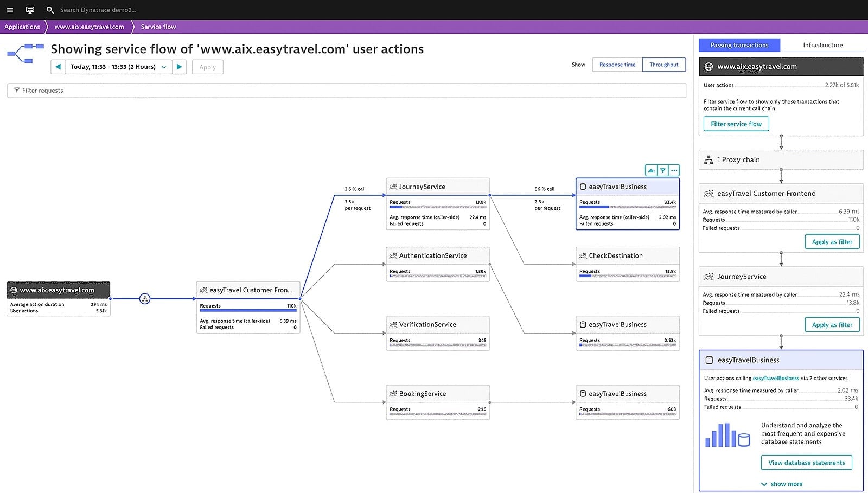
Task: Apply JourneyService as filter
Action: [x=832, y=325]
